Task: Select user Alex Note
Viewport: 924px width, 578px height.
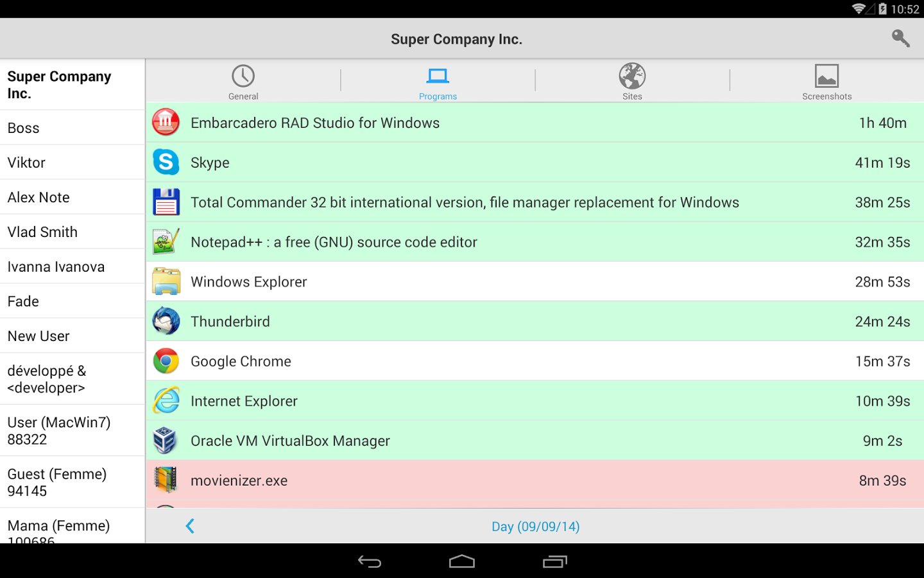Action: coord(73,197)
